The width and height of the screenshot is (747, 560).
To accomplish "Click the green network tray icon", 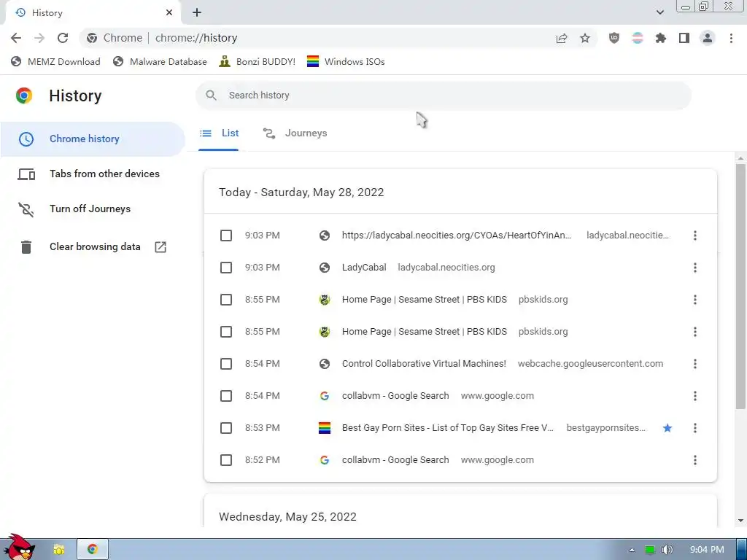I will pos(650,550).
